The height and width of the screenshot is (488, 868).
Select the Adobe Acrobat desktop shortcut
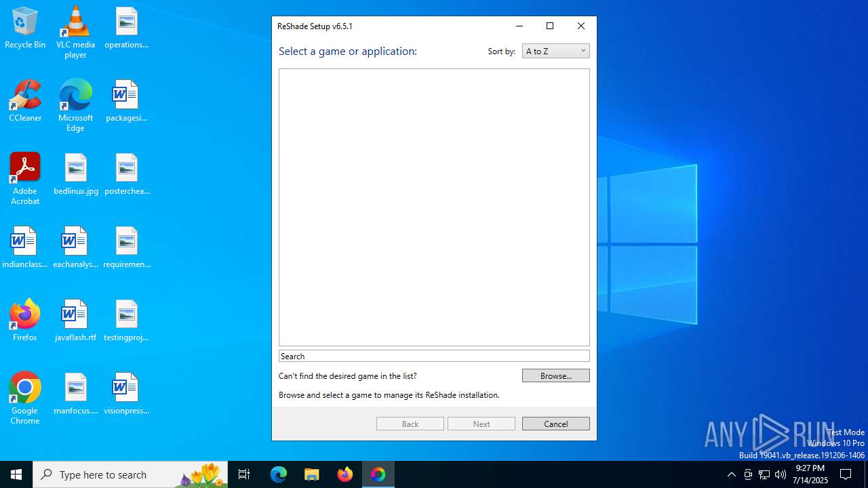25,179
